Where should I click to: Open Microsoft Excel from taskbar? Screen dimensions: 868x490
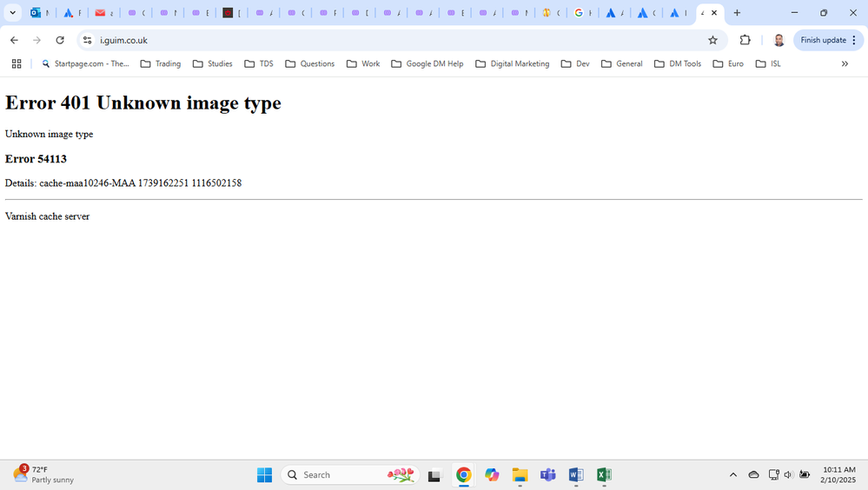tap(604, 475)
